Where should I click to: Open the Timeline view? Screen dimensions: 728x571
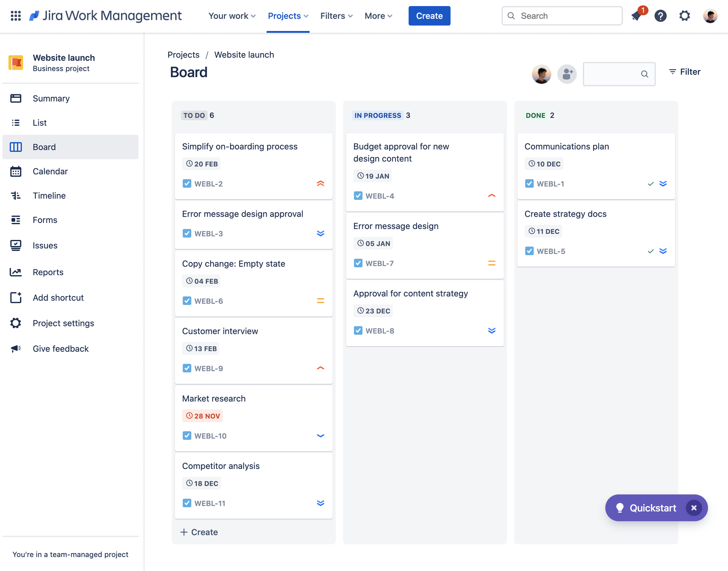coord(49,195)
